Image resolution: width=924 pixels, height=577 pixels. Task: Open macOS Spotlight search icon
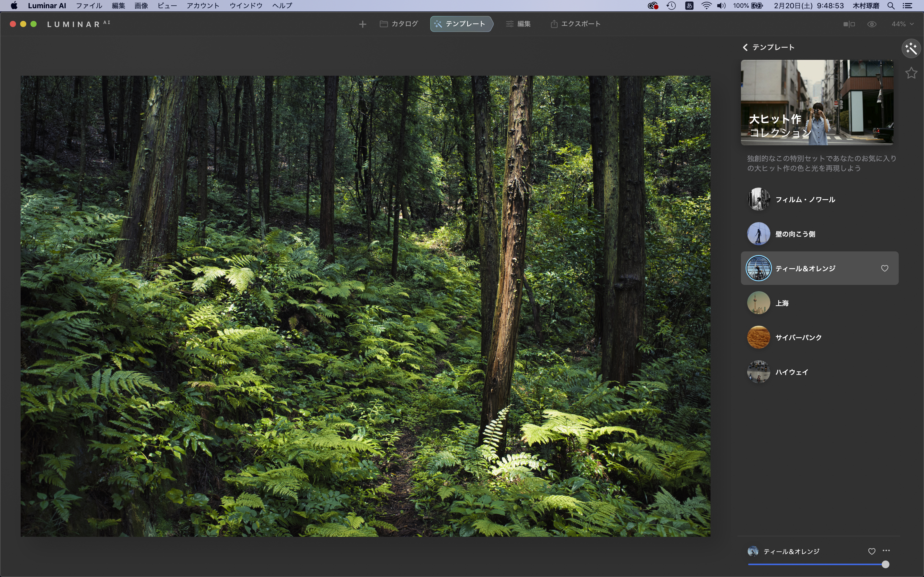pyautogui.click(x=891, y=6)
